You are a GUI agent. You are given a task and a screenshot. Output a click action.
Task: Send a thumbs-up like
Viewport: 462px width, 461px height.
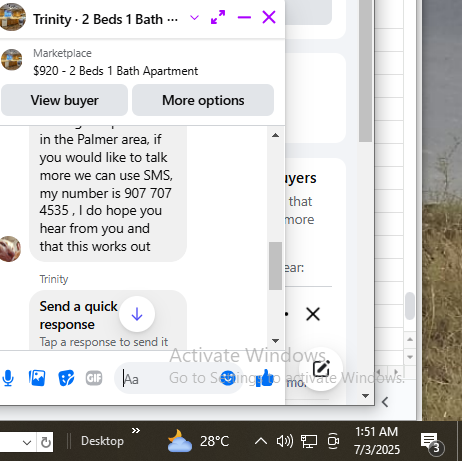click(265, 378)
